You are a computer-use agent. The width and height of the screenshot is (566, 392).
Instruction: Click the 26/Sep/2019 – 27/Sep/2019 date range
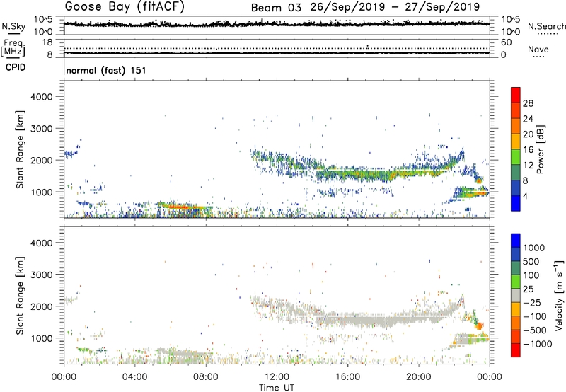[x=395, y=7]
